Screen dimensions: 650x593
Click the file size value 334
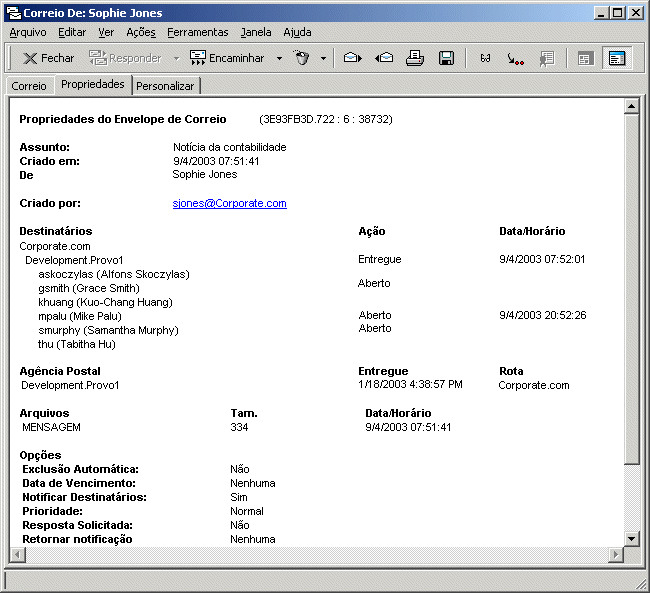click(x=239, y=427)
